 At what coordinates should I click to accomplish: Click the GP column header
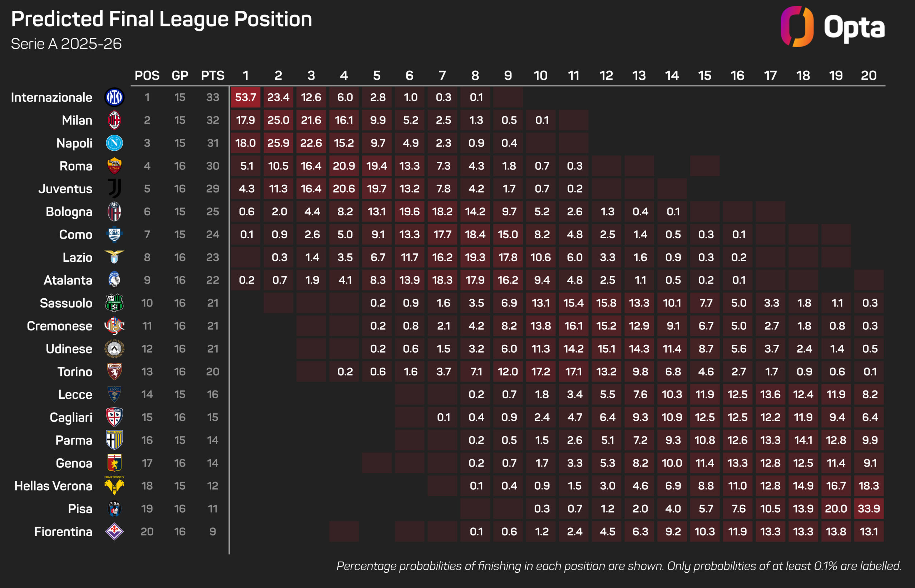point(180,76)
